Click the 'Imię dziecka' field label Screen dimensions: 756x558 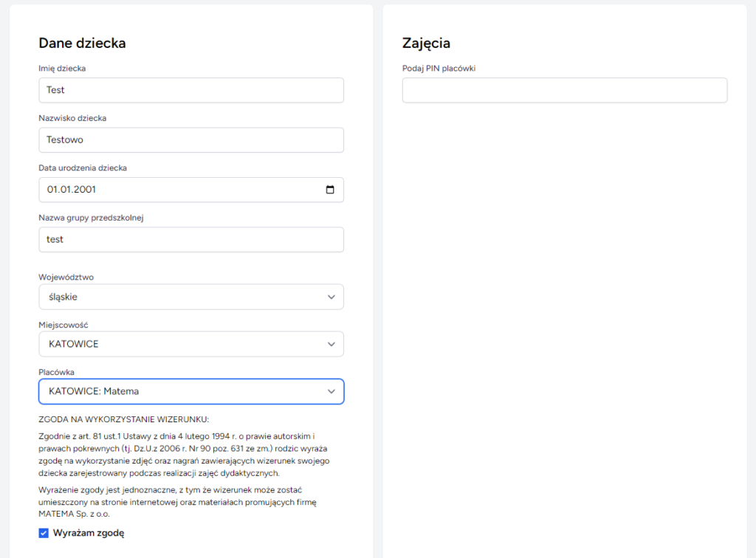tap(62, 69)
